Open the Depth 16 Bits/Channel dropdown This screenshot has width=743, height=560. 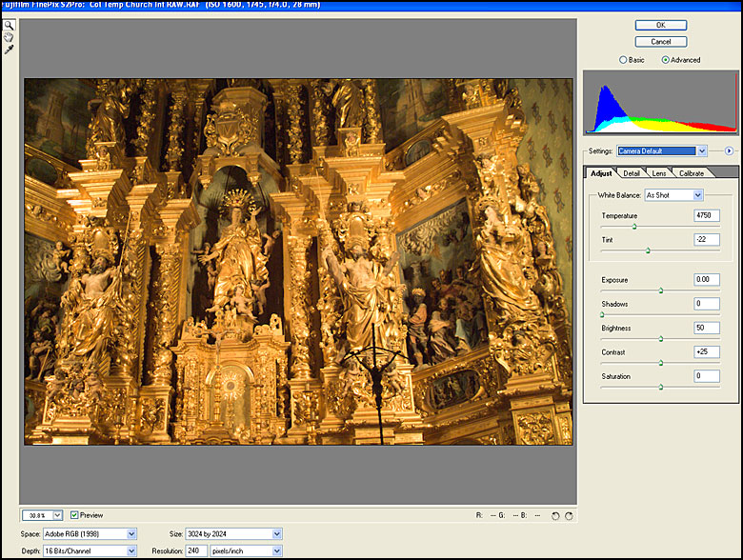pyautogui.click(x=90, y=551)
